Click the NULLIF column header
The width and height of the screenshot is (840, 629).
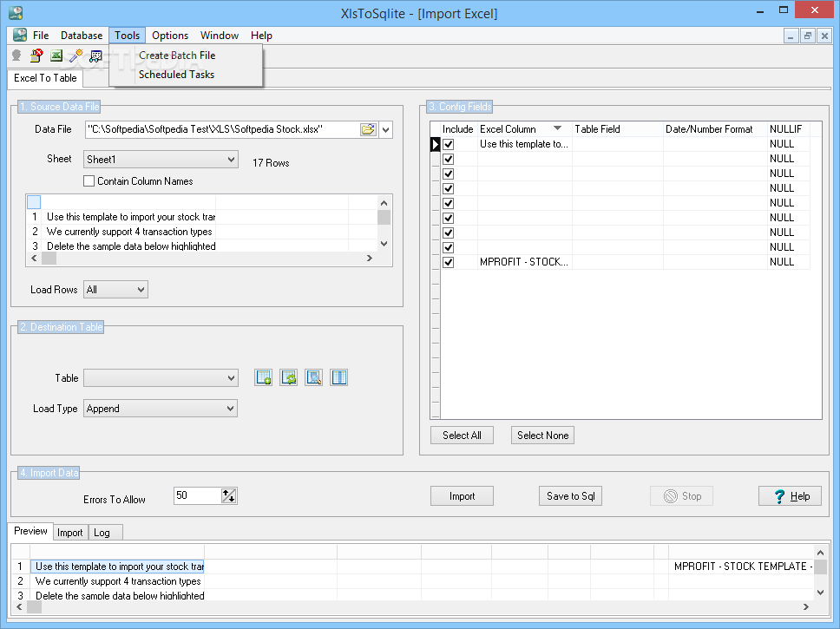coord(789,129)
